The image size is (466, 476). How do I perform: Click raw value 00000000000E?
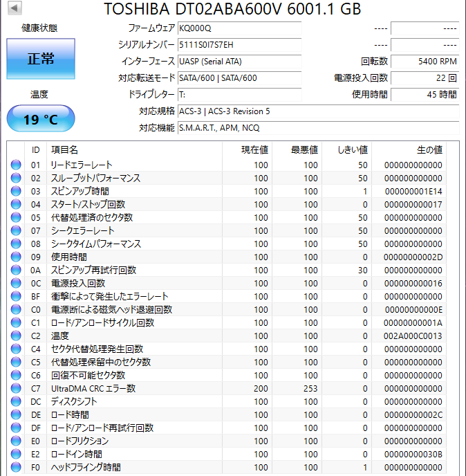[x=413, y=310]
